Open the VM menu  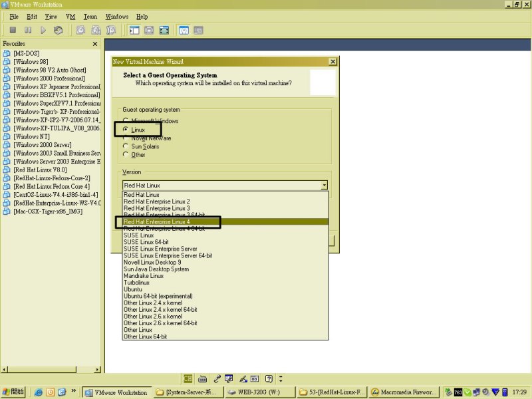tap(70, 17)
